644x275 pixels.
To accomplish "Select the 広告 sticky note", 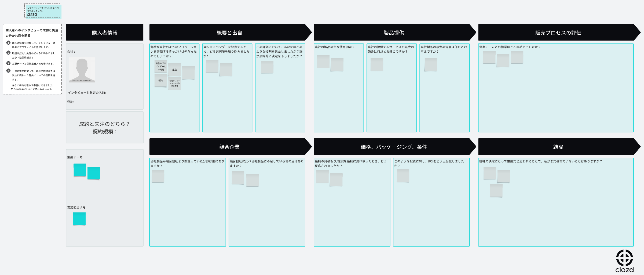I will 174,70.
